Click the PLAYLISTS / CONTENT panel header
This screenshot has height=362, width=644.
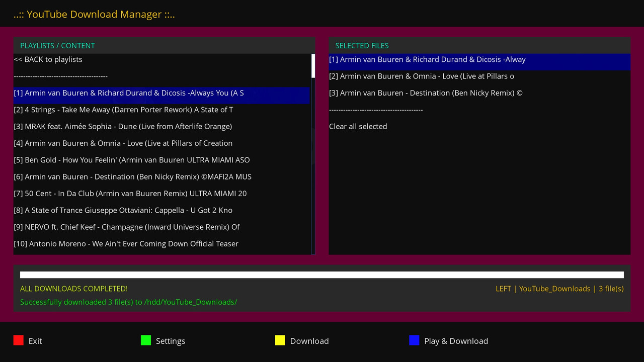coord(164,45)
